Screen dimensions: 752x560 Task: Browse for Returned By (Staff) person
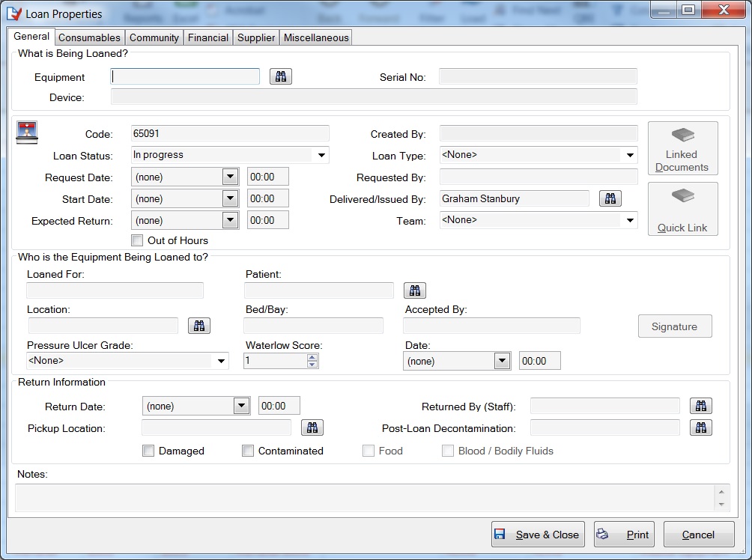tap(700, 406)
